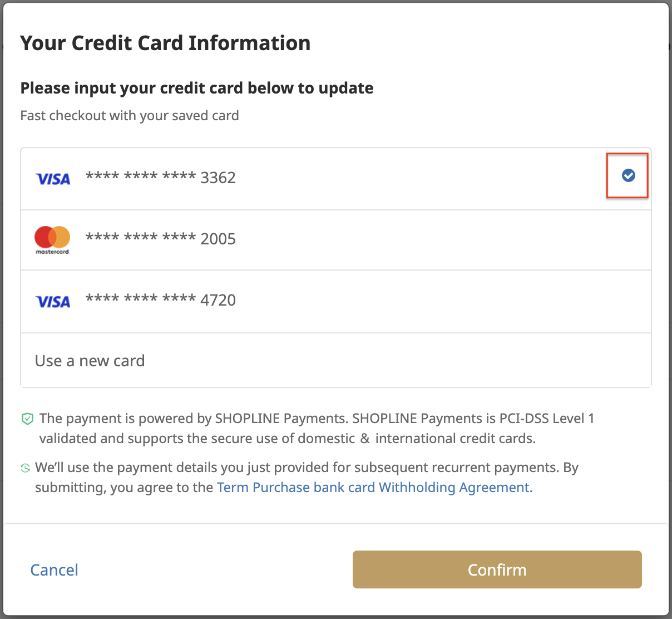
Task: Select the masked number ending in 3362
Action: click(161, 178)
